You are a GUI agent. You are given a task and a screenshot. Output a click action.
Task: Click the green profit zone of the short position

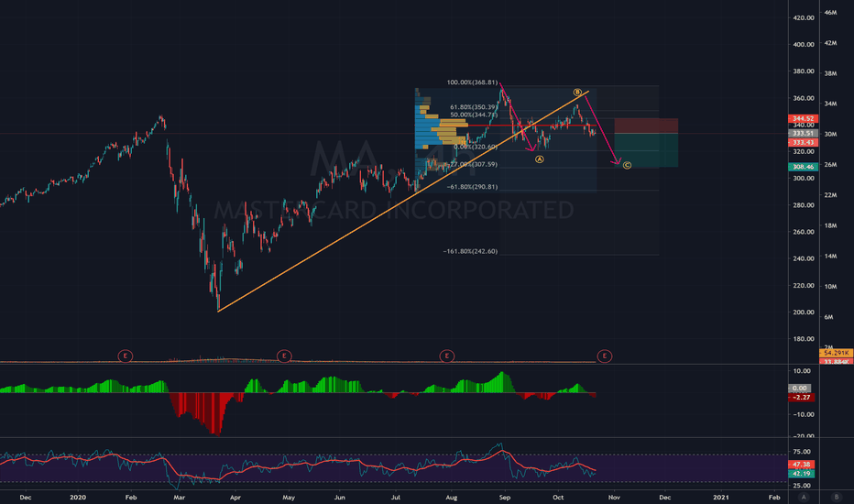coord(646,150)
